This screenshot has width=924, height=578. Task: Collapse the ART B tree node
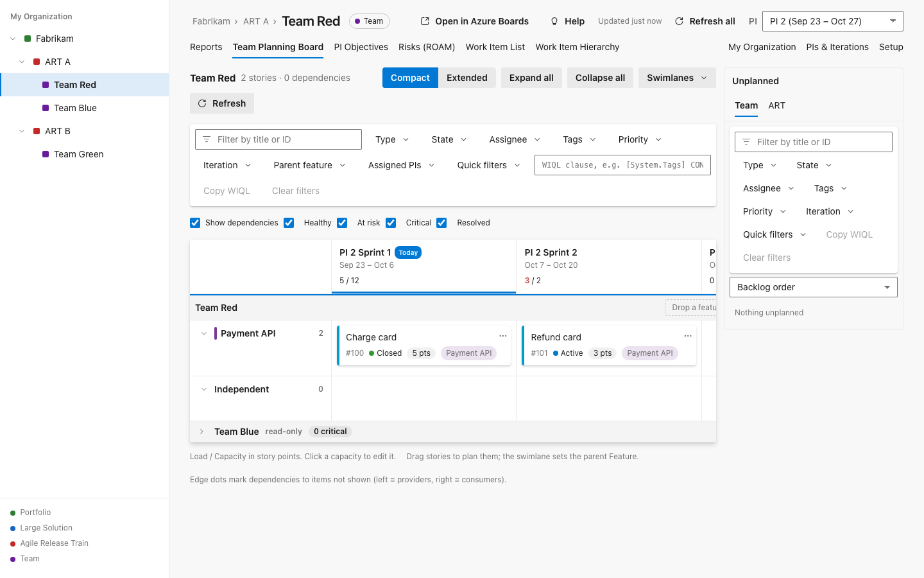pyautogui.click(x=22, y=131)
